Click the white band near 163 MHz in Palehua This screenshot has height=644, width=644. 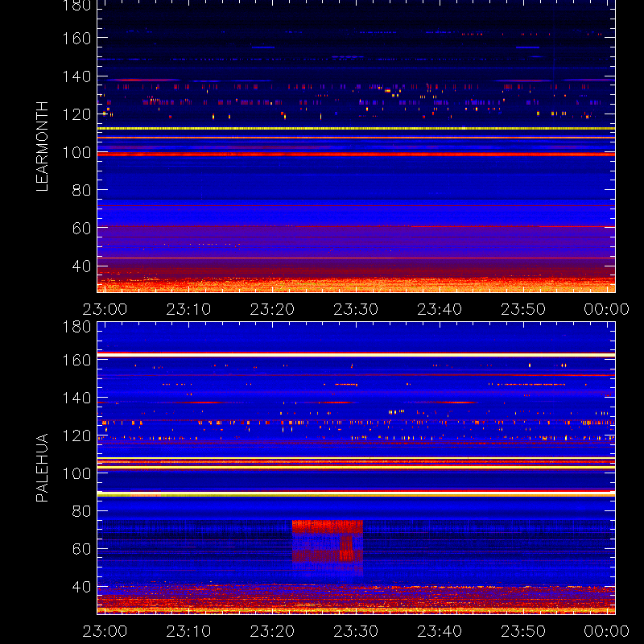tap(356, 355)
